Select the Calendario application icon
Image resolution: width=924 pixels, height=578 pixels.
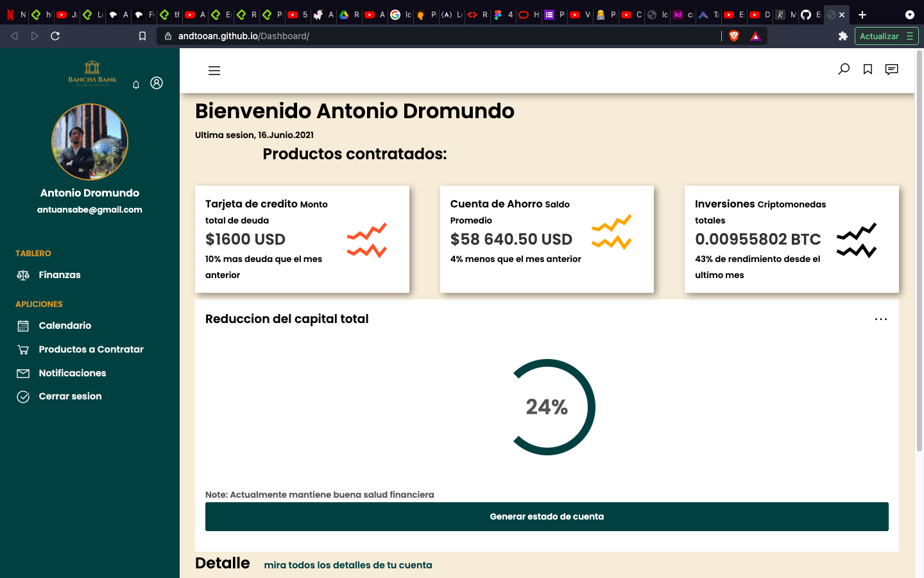[x=23, y=326]
